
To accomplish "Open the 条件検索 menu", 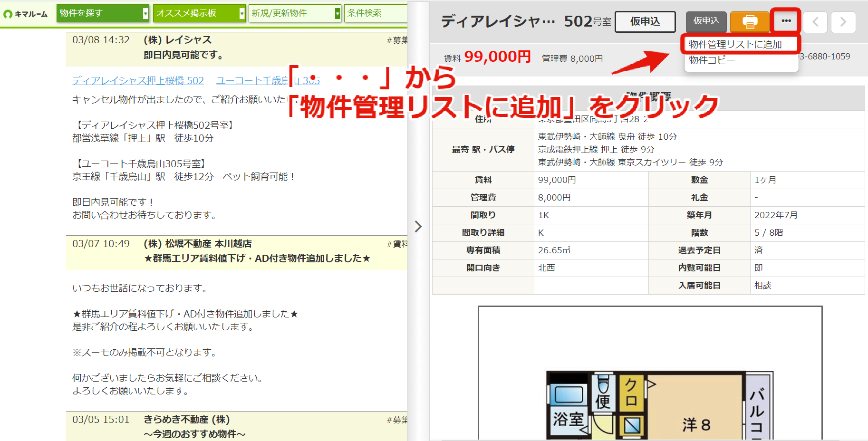I will pos(376,13).
